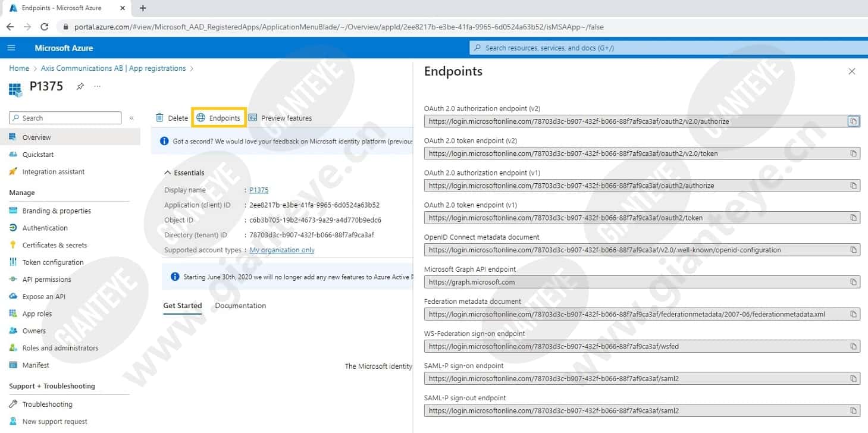Click the My organization only link
The image size is (868, 433).
pyautogui.click(x=282, y=250)
